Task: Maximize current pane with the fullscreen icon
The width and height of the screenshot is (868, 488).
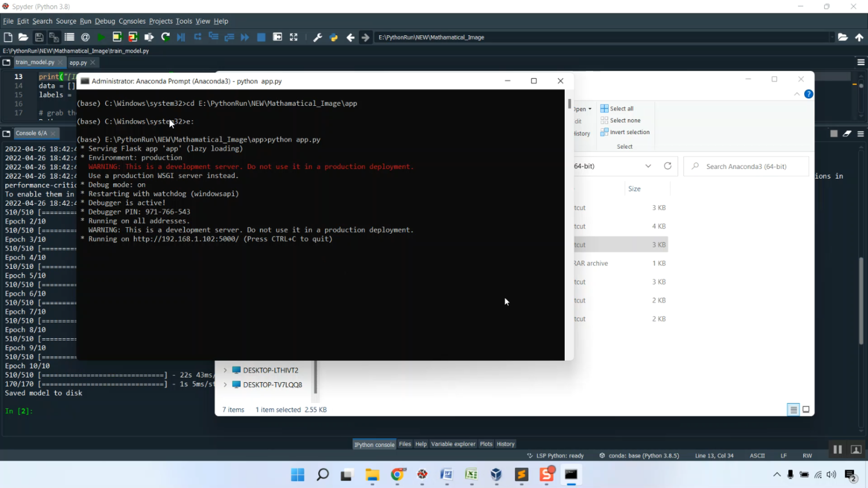Action: point(294,37)
